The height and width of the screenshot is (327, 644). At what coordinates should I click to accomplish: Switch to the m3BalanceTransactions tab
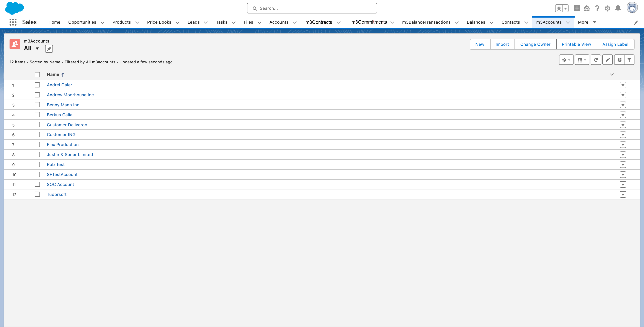(x=426, y=22)
